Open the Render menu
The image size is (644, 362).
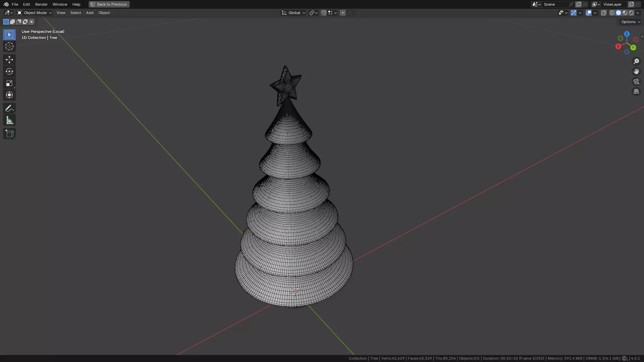[41, 4]
